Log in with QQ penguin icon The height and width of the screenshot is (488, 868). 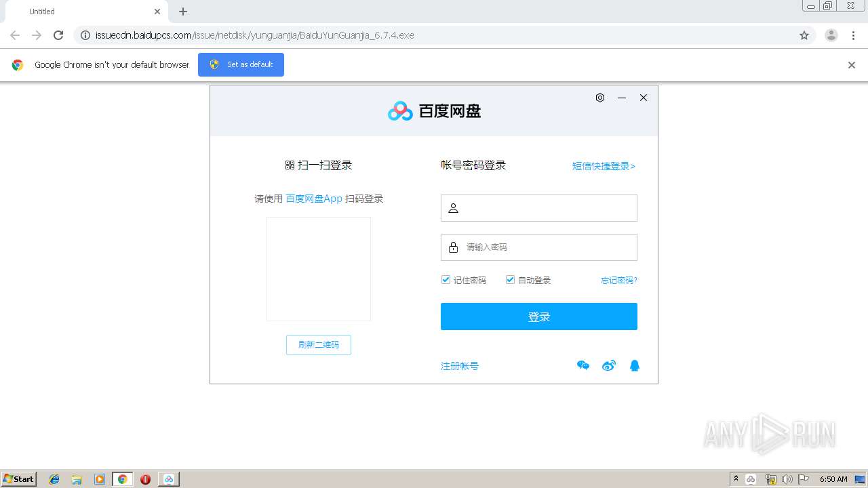point(635,366)
